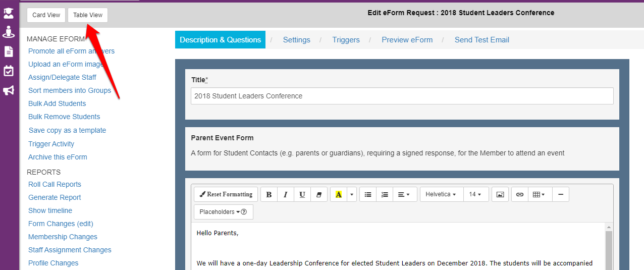Image resolution: width=644 pixels, height=270 pixels.
Task: Apply the yellow highlight color
Action: [x=339, y=194]
